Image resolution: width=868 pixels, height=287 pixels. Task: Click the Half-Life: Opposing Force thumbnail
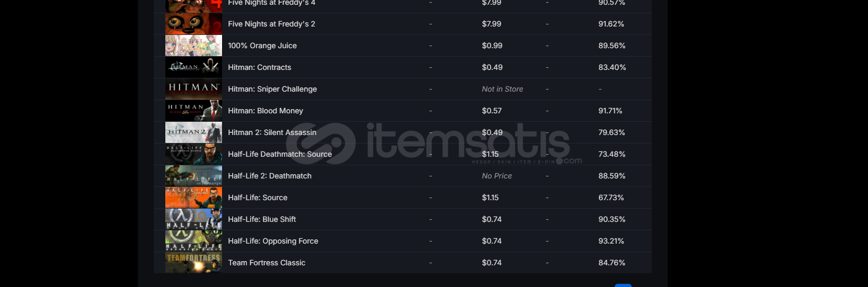click(x=193, y=241)
